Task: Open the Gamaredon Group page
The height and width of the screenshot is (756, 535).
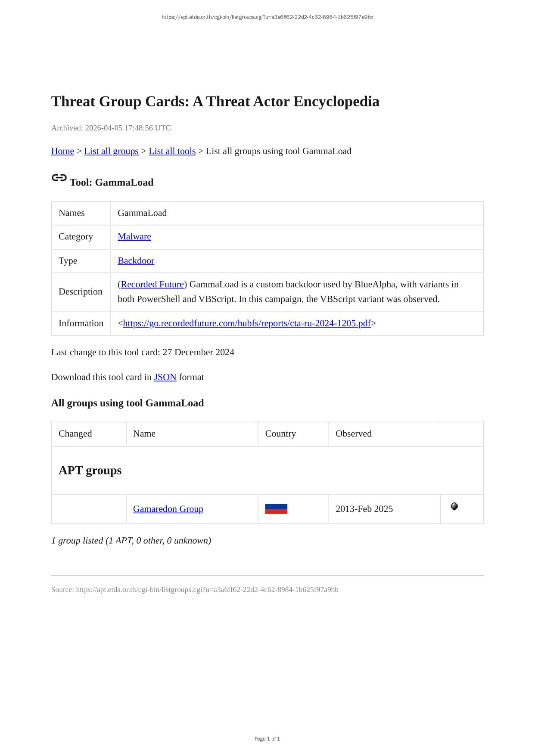Action: (168, 509)
